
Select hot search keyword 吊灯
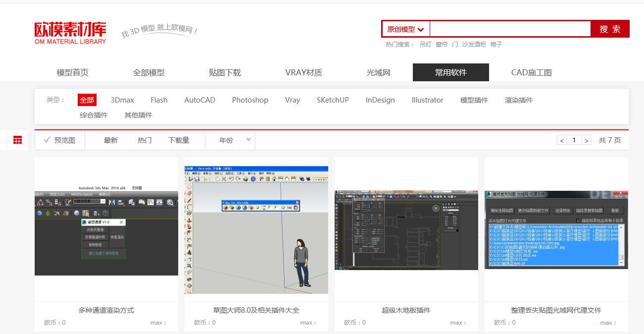coord(426,45)
